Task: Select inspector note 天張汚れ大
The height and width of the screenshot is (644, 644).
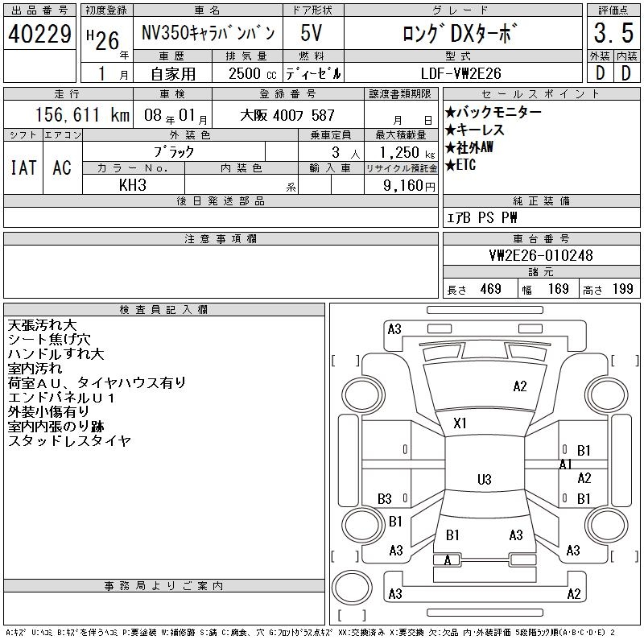Action: [43, 325]
